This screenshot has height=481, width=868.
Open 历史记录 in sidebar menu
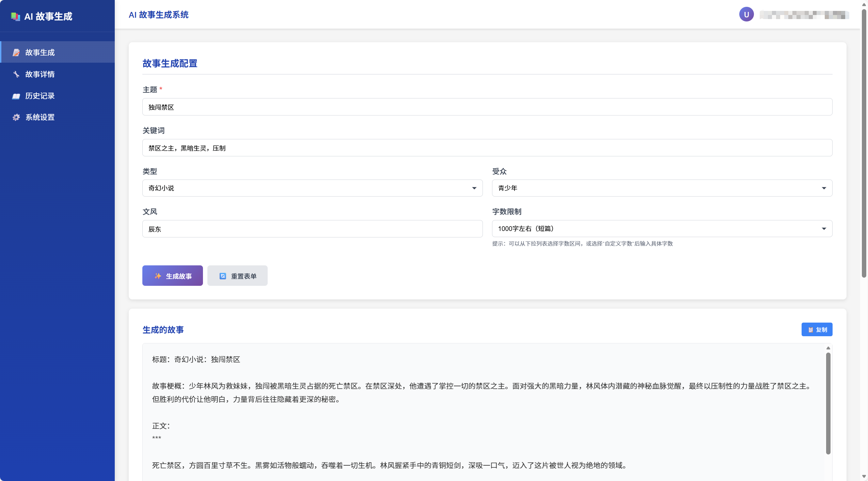click(x=40, y=96)
